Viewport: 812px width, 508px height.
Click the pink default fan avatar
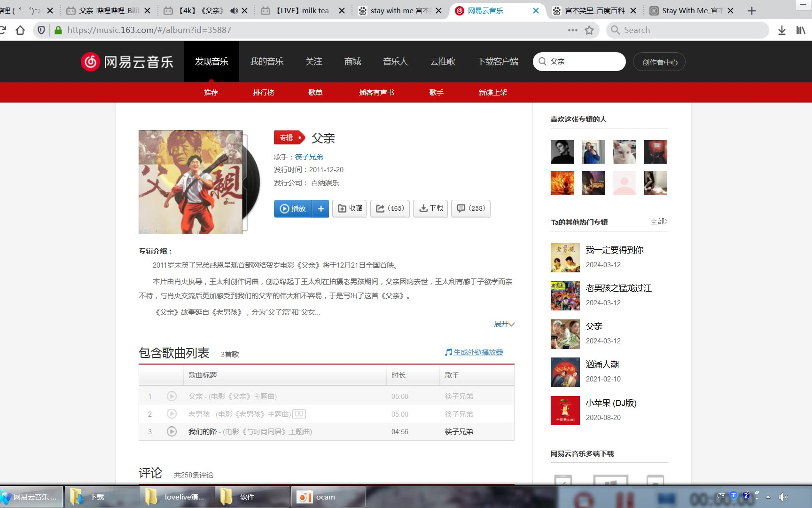coord(625,183)
